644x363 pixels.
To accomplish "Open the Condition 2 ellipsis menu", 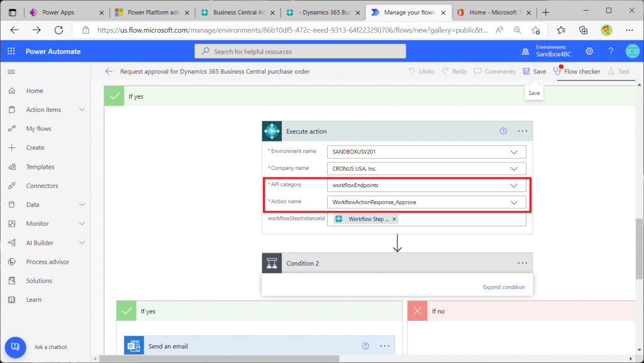I will click(x=523, y=263).
